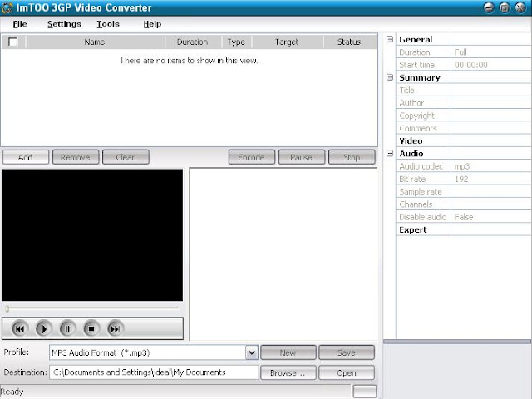
Task: Open the Settings menu
Action: click(64, 24)
